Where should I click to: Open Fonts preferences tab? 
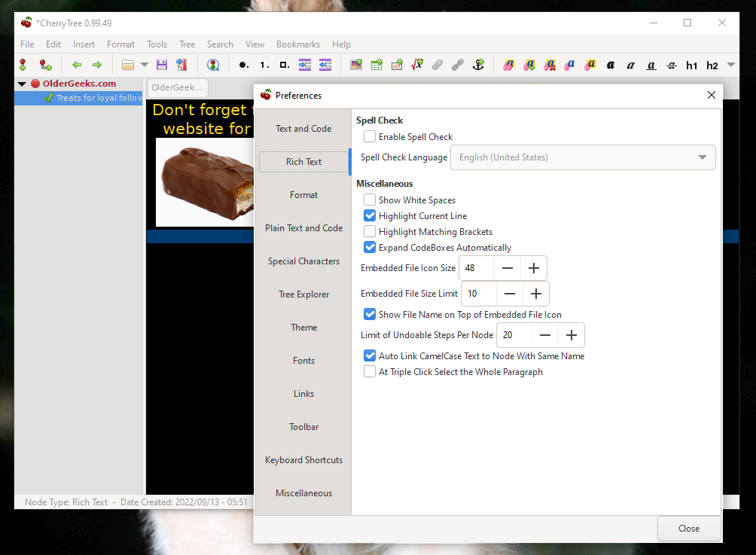(303, 361)
